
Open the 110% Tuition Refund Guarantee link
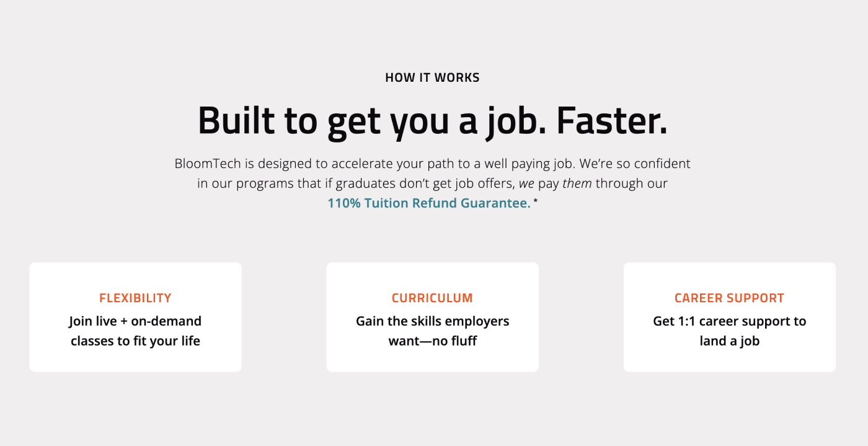click(429, 203)
